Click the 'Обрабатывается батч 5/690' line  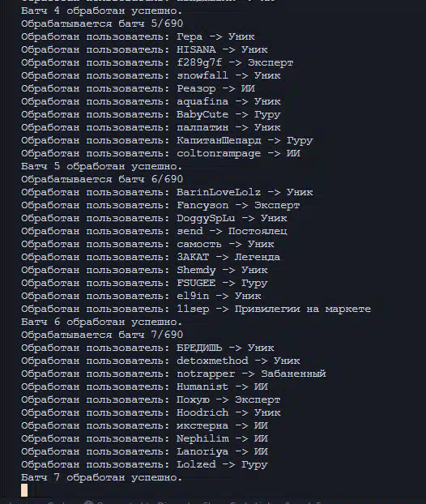click(x=102, y=23)
